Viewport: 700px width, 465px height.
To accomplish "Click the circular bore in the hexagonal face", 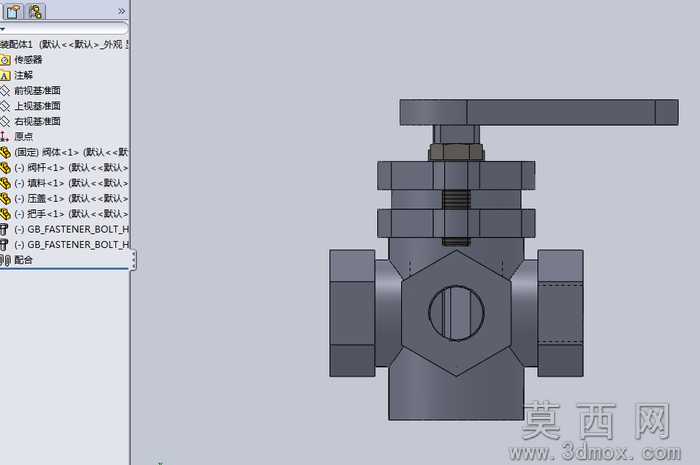I will point(456,313).
